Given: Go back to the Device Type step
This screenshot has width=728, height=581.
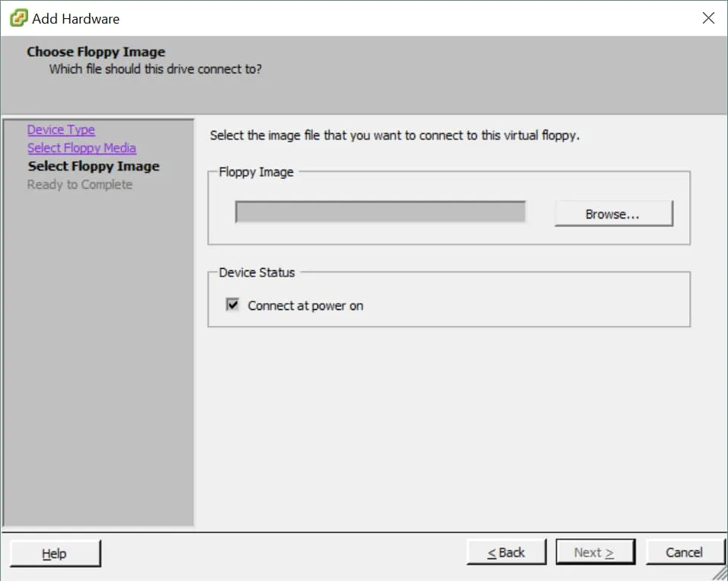Looking at the screenshot, I should tap(61, 130).
